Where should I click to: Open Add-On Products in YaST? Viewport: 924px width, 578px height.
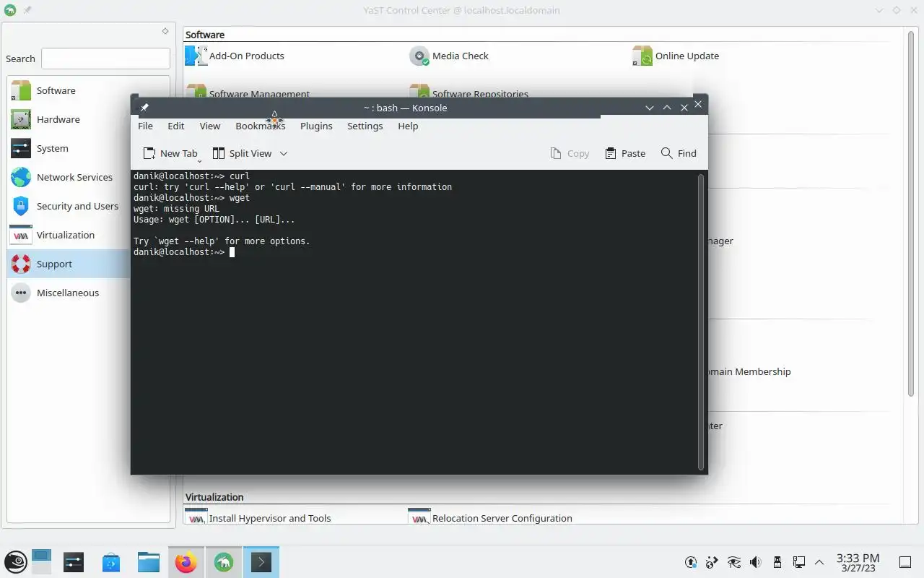(x=235, y=56)
